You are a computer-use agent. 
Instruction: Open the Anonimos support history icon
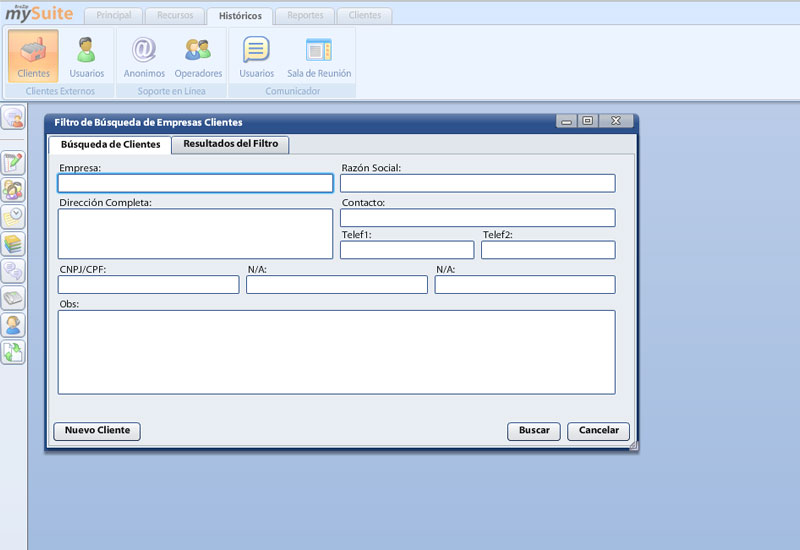coord(144,55)
